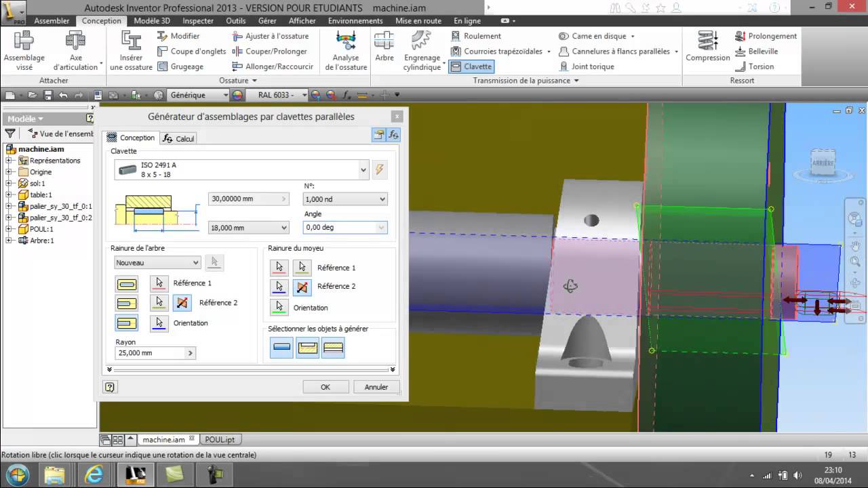Open the ISO 2491 A key dropdown
Screen dimensions: 868x488
pyautogui.click(x=364, y=170)
